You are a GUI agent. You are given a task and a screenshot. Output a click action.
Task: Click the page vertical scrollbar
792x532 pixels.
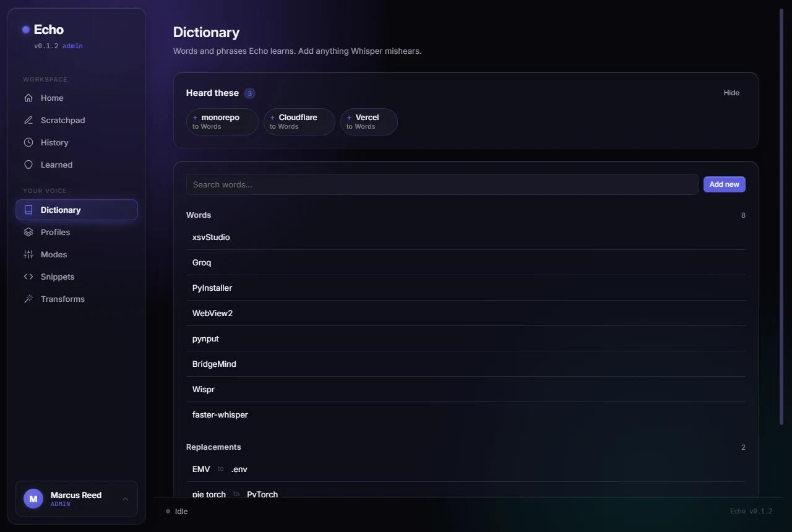pyautogui.click(x=781, y=217)
